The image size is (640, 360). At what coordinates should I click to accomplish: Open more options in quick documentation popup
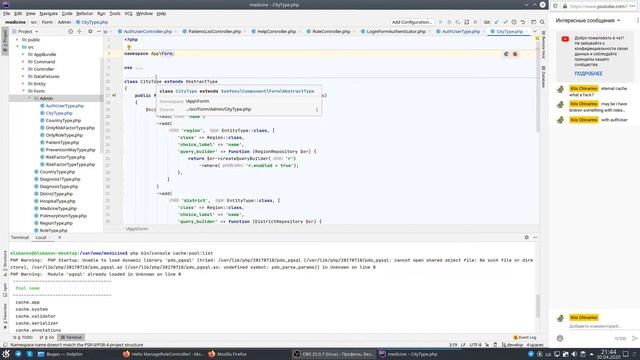tap(317, 109)
